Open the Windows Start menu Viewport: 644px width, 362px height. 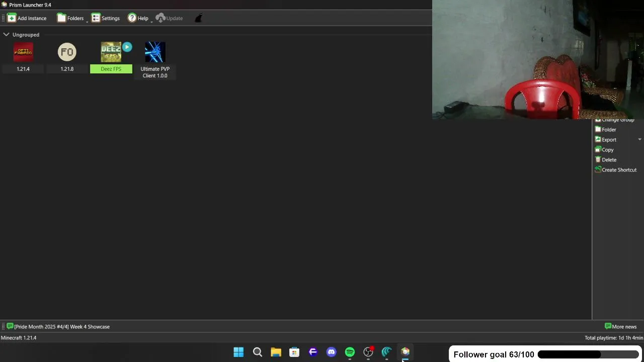pyautogui.click(x=238, y=352)
